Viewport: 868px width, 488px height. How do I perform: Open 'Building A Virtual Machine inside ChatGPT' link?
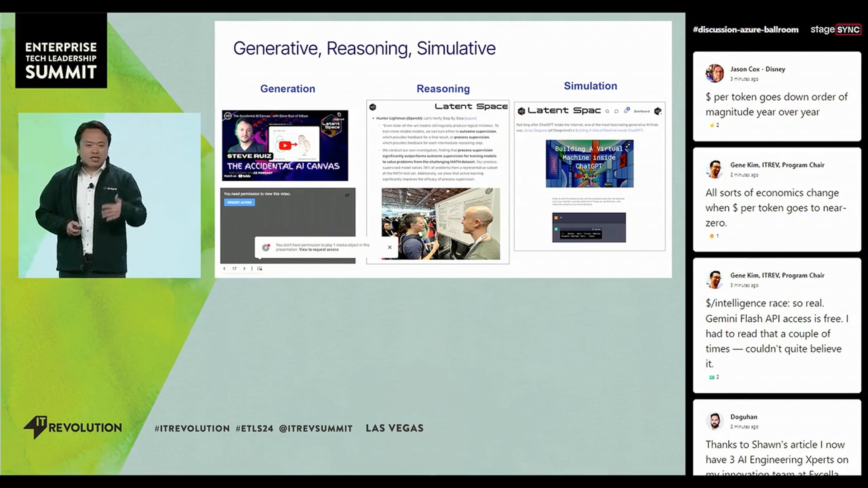pyautogui.click(x=609, y=130)
